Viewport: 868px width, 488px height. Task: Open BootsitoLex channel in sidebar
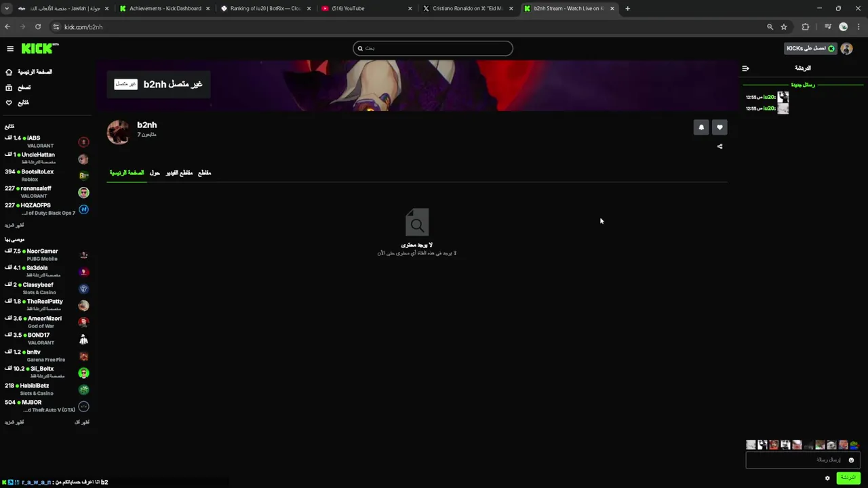pos(46,176)
